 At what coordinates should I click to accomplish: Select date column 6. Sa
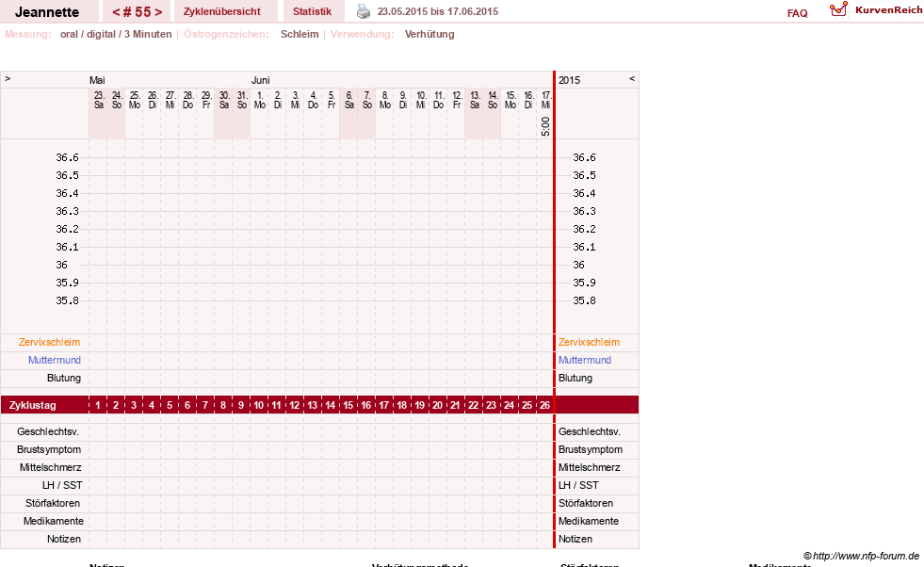[x=349, y=100]
